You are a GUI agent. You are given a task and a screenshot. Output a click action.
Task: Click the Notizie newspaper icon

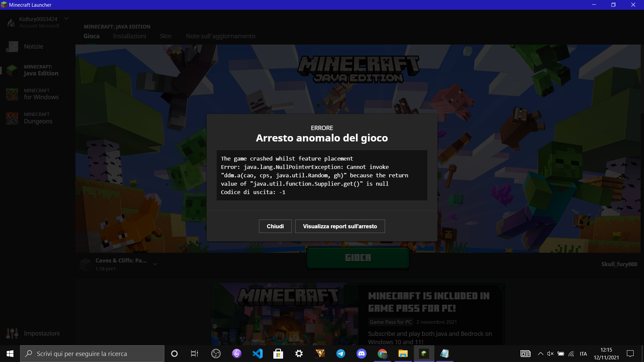(12, 47)
